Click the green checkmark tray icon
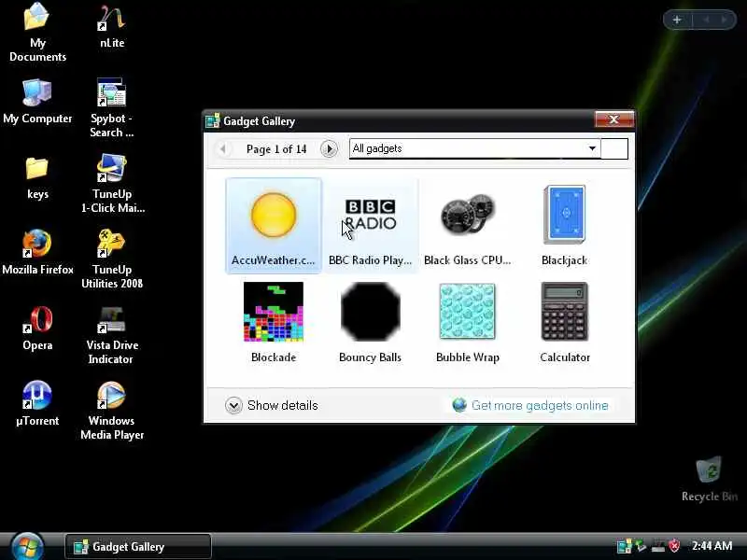Image resolution: width=747 pixels, height=560 pixels. (641, 546)
